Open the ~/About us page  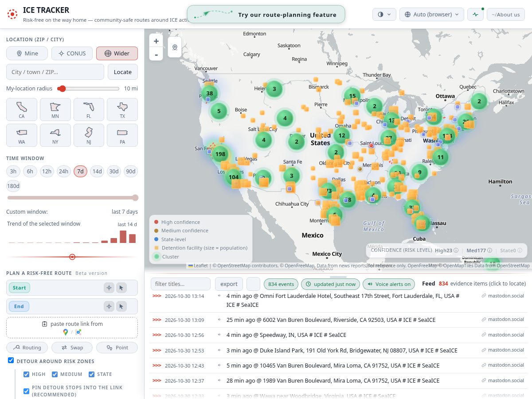coord(506,14)
